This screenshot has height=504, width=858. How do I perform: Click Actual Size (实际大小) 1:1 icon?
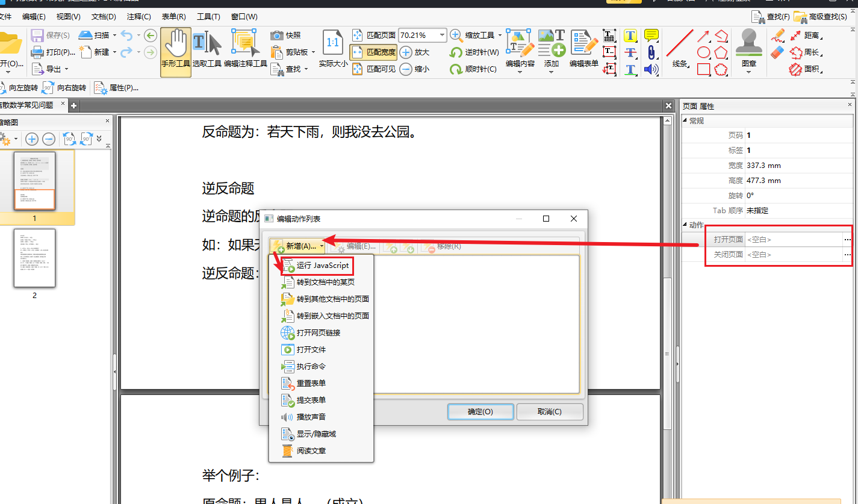pyautogui.click(x=333, y=49)
